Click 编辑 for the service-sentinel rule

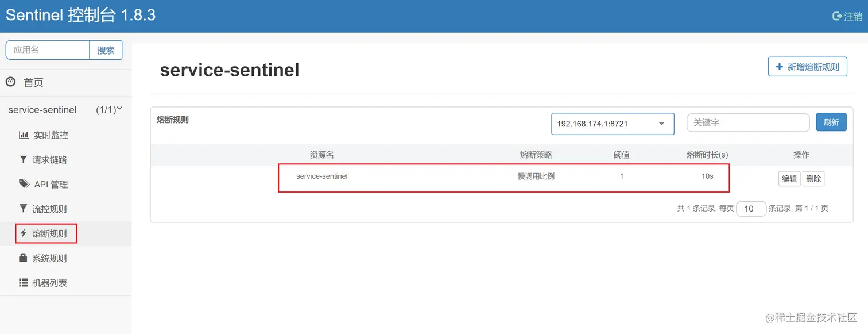click(x=789, y=179)
